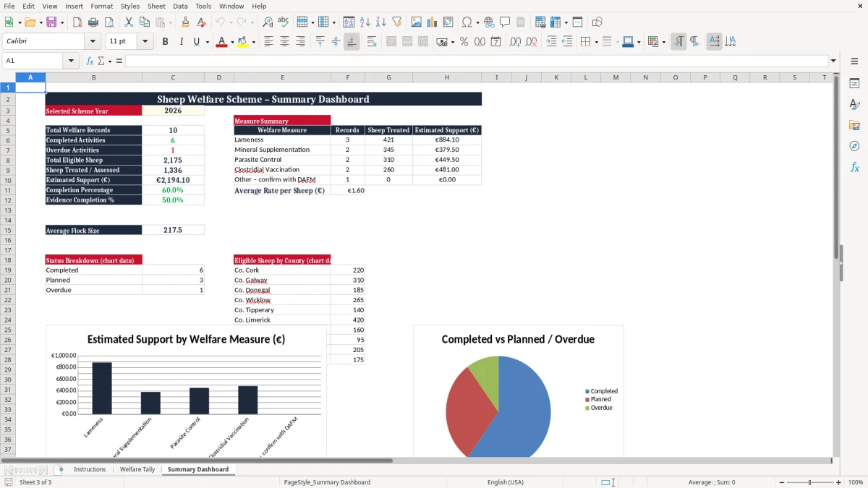
Task: Toggle Left-to-Right text direction
Action: pyautogui.click(x=678, y=42)
